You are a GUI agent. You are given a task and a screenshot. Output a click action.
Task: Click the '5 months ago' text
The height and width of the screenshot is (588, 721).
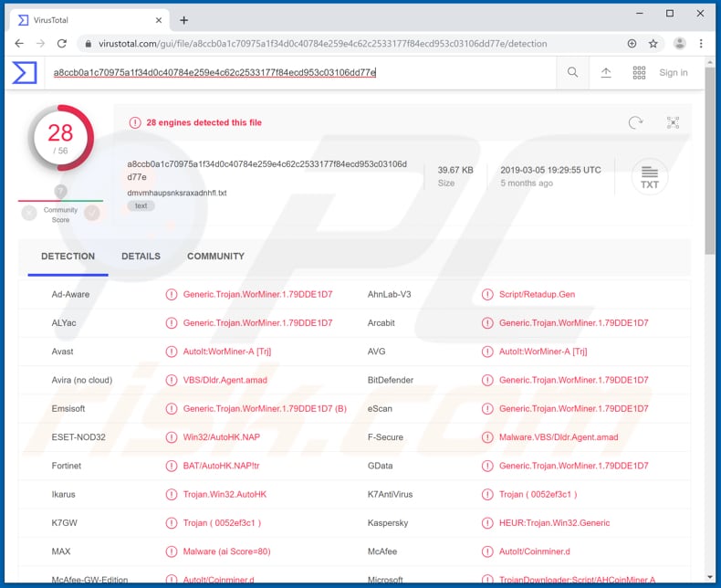point(527,184)
